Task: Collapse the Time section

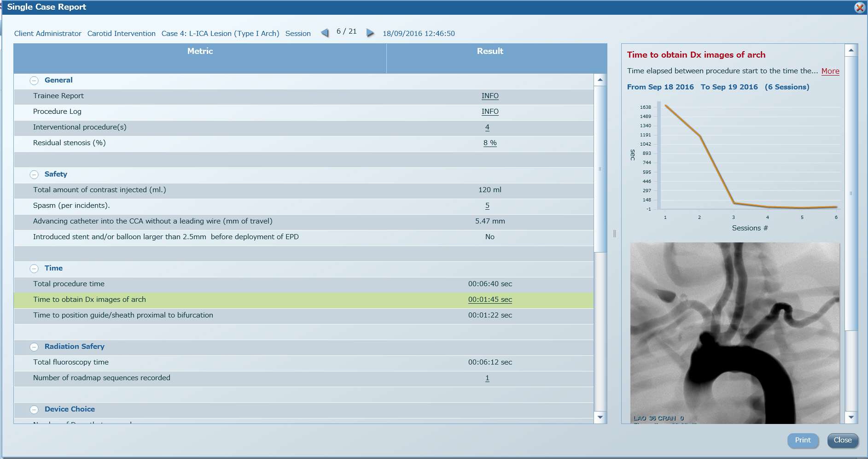Action: 34,269
